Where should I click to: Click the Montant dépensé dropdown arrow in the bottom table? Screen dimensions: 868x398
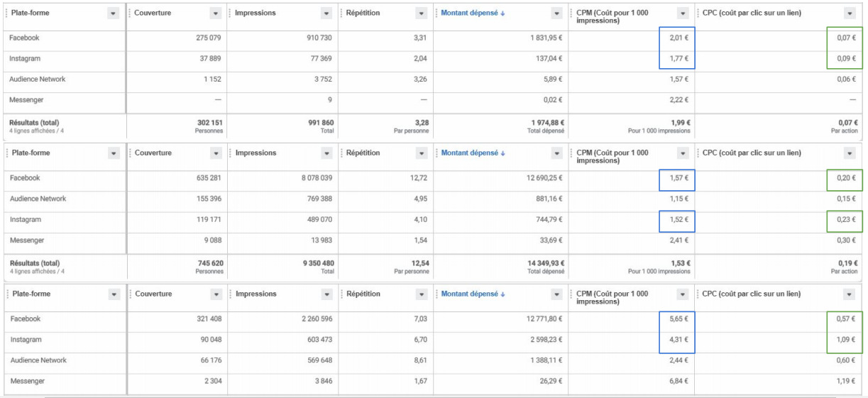557,294
